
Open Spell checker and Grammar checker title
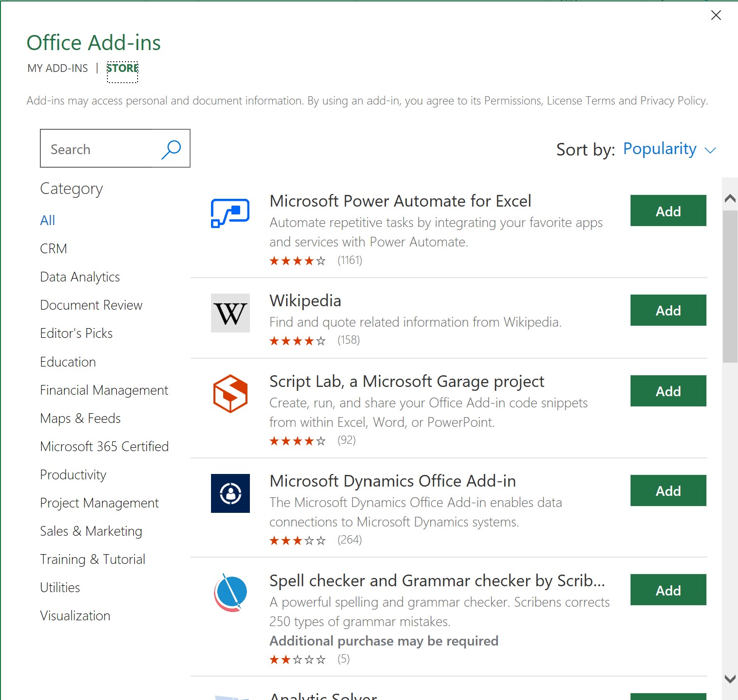tap(437, 581)
